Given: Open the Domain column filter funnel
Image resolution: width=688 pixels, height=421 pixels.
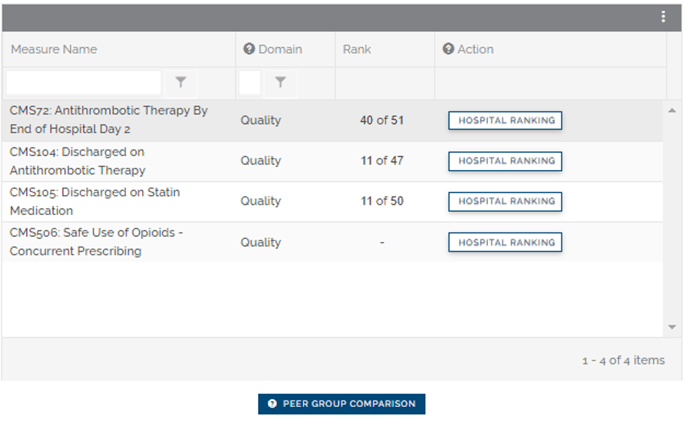Looking at the screenshot, I should [x=280, y=82].
